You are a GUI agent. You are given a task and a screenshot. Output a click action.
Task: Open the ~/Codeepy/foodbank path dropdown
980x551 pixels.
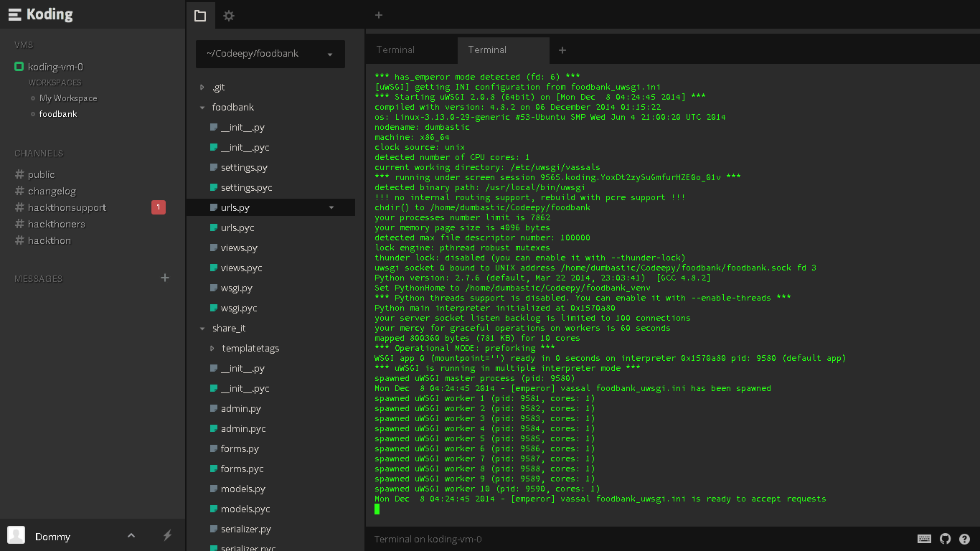[x=270, y=54]
